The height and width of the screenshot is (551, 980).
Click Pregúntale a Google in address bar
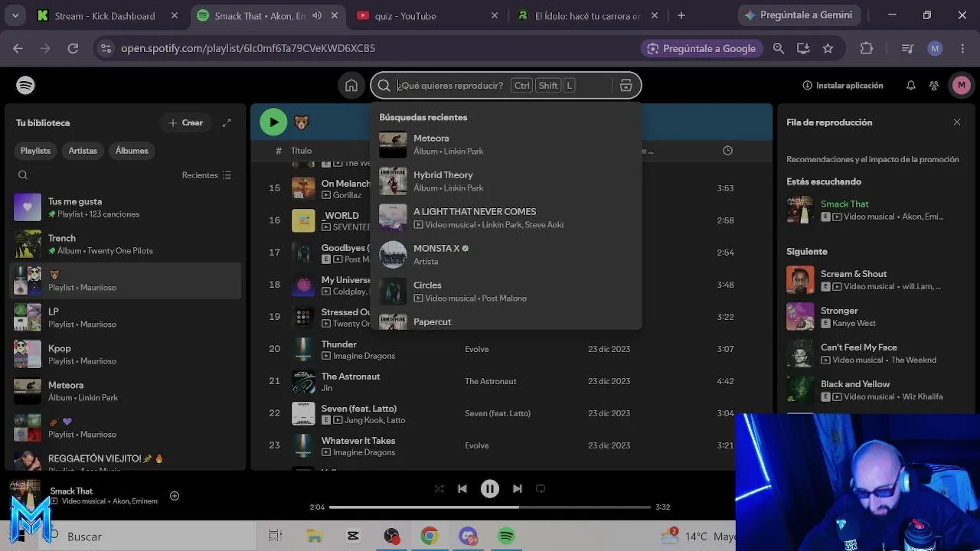[x=701, y=48]
